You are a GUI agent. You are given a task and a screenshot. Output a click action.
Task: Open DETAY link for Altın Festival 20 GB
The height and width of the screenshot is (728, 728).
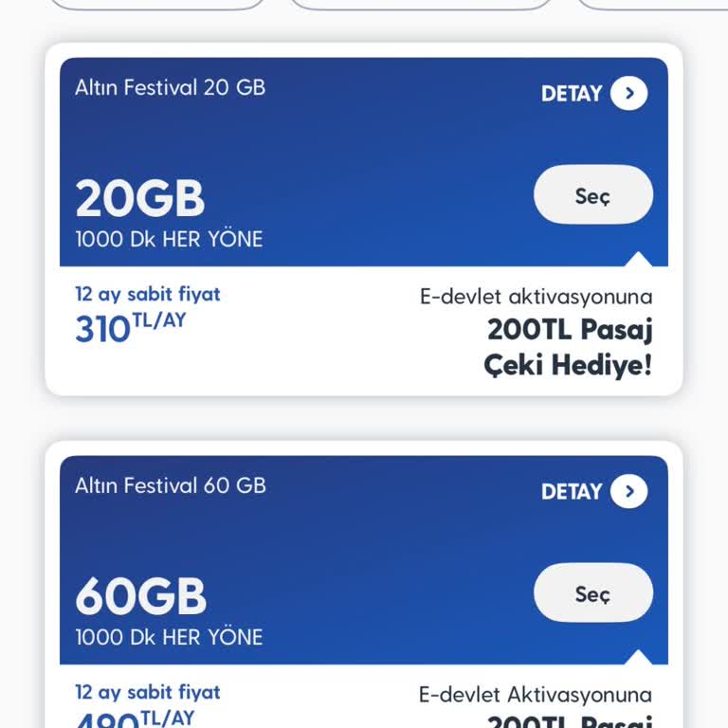click(x=572, y=94)
